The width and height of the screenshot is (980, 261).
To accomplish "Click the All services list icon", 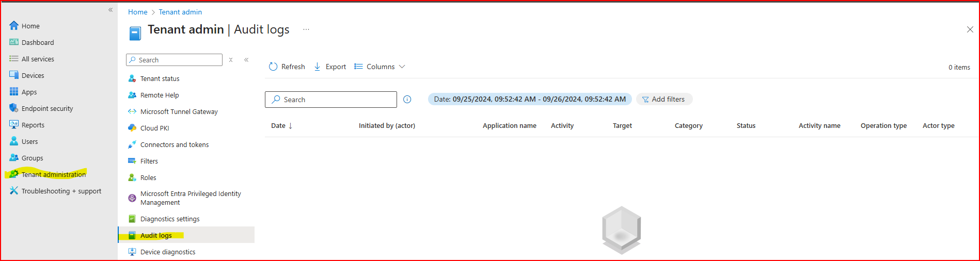I will (x=14, y=59).
